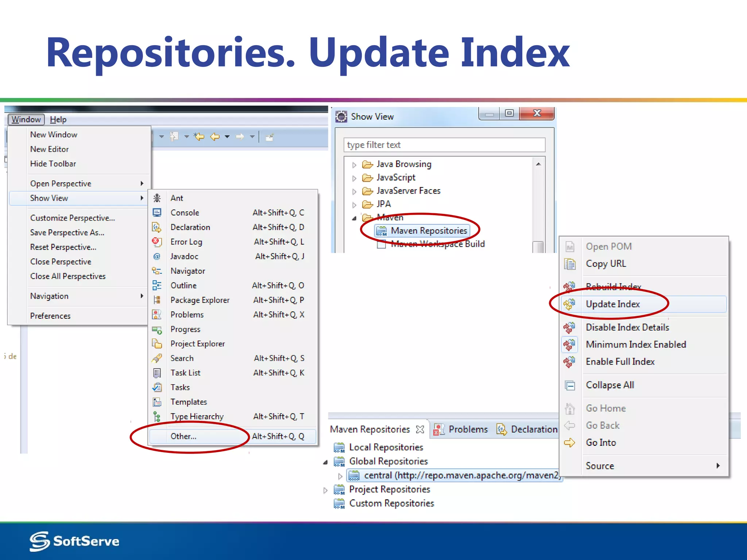Click the Problems icon in Show View submenu
This screenshot has height=560, width=747.
click(157, 315)
